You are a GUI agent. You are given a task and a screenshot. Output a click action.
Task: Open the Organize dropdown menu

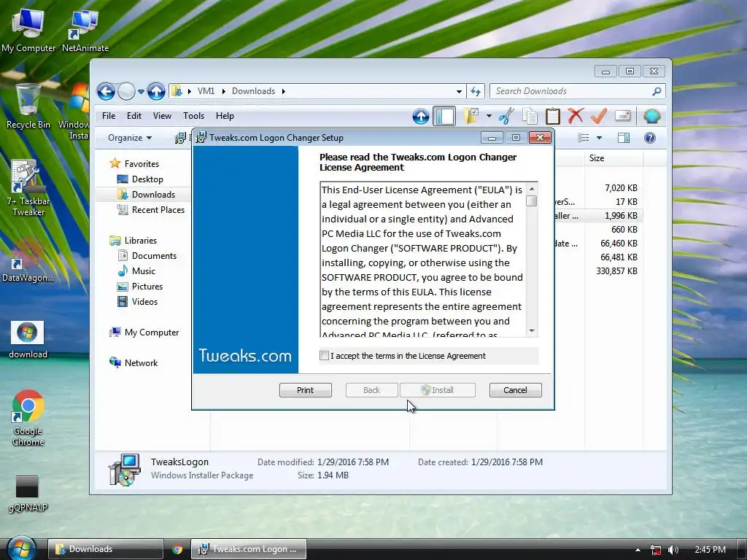(x=130, y=138)
